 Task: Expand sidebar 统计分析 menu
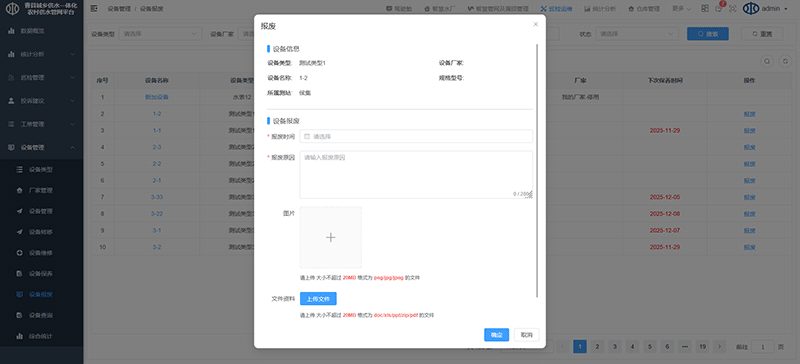41,54
